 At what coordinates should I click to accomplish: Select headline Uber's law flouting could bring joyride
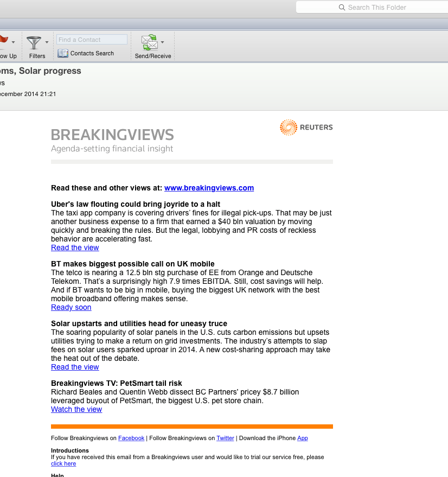136,204
